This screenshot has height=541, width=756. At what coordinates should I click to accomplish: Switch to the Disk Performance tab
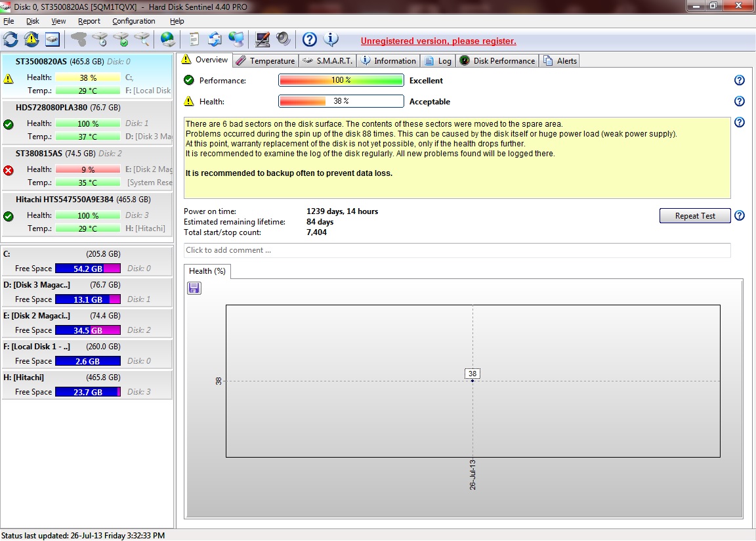(x=497, y=61)
